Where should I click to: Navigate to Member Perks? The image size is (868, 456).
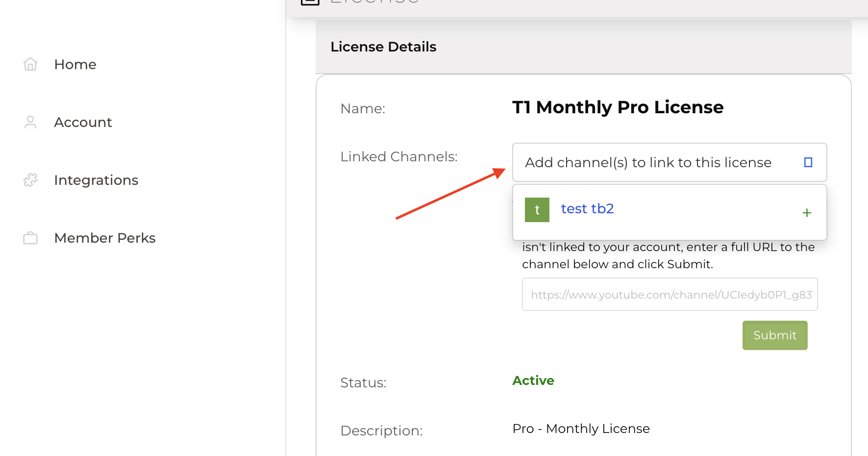(105, 238)
